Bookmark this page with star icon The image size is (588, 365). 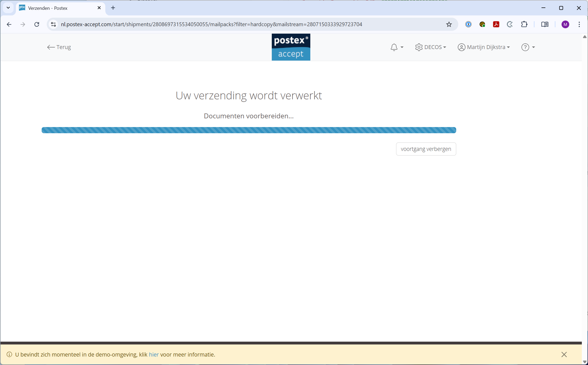coord(449,24)
